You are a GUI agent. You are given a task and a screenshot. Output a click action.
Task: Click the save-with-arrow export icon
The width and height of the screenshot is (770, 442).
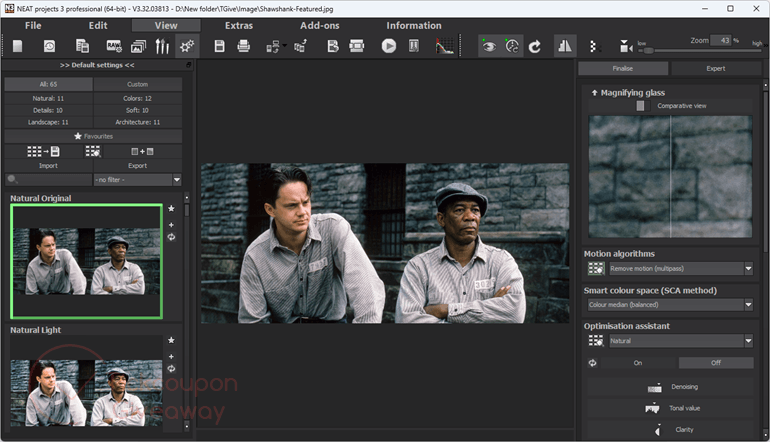tap(333, 46)
